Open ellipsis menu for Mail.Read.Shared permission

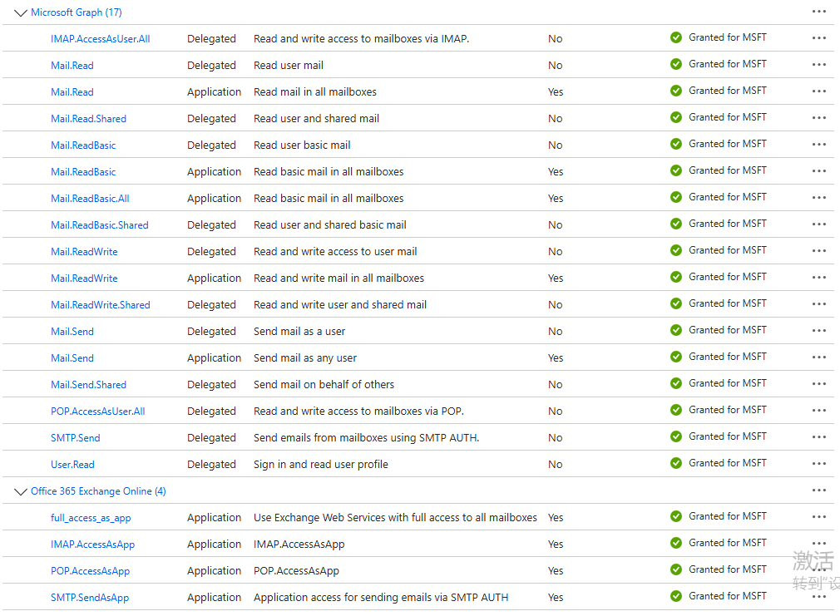click(819, 118)
